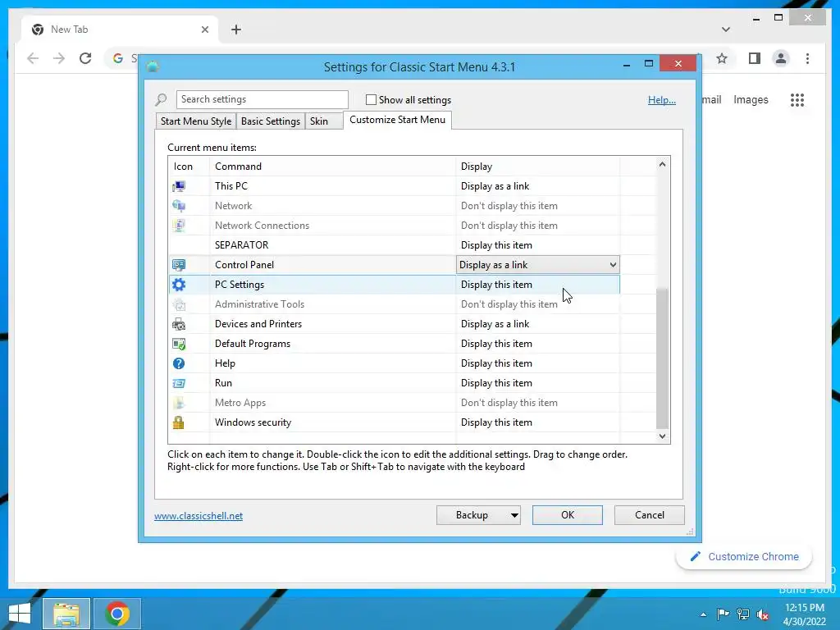Click the Chrome taskbar icon
The image size is (840, 630).
pyautogui.click(x=117, y=614)
